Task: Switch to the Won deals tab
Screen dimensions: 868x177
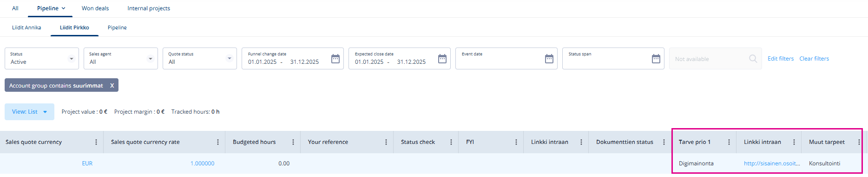Action: click(95, 8)
